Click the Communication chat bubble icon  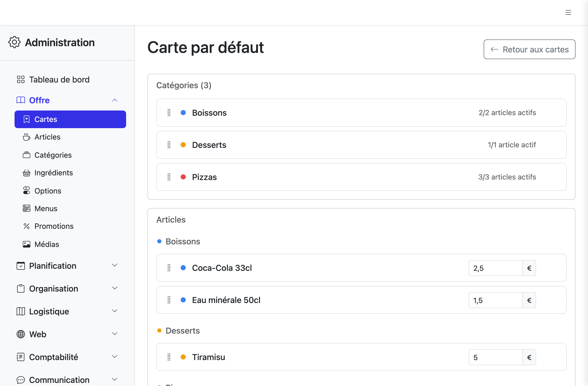21,380
